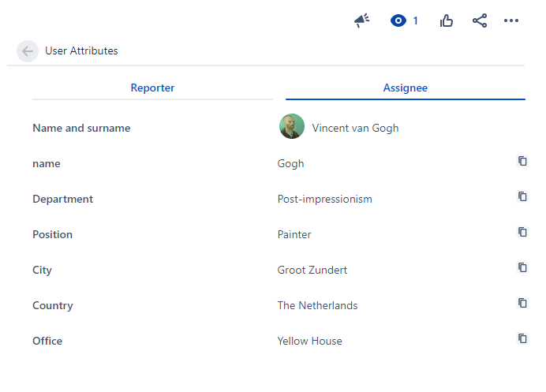Toggle the watch eye icon

398,21
